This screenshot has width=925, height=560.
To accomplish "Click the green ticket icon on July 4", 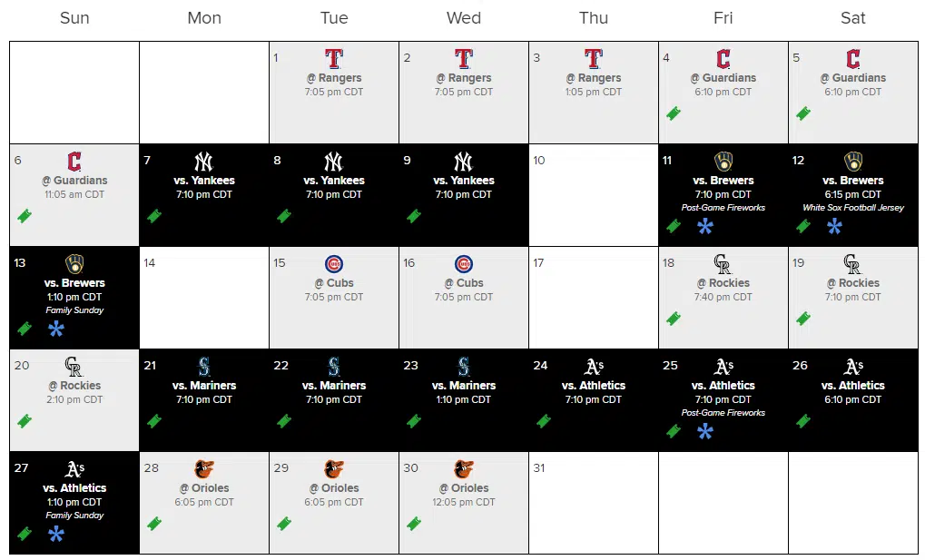I will tap(674, 113).
